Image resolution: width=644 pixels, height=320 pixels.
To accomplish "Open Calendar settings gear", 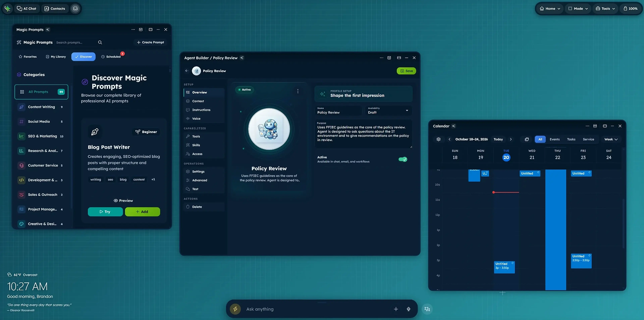I will (439, 139).
